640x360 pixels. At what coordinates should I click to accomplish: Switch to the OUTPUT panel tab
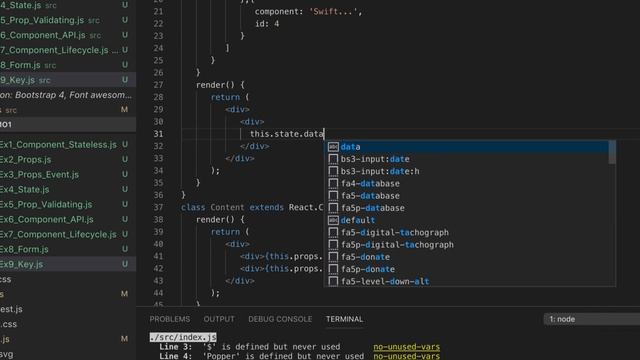point(219,319)
